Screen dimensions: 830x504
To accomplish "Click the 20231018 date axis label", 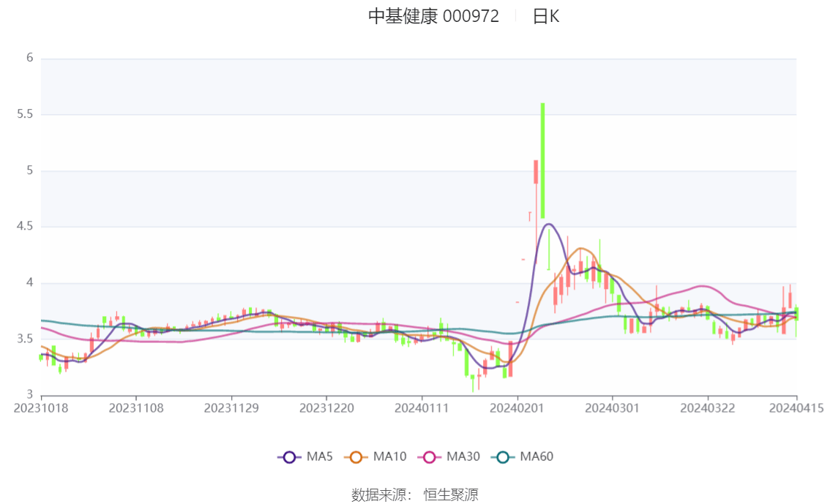I will tap(41, 407).
